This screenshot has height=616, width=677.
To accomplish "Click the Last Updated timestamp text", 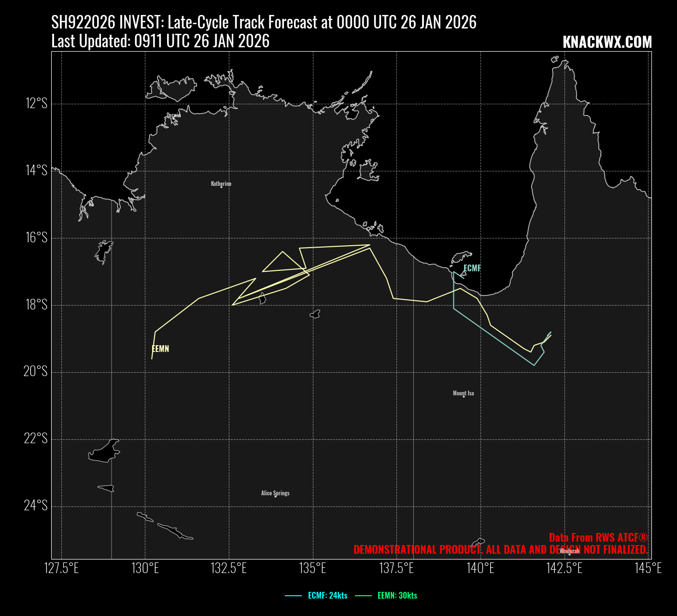I will pos(160,42).
